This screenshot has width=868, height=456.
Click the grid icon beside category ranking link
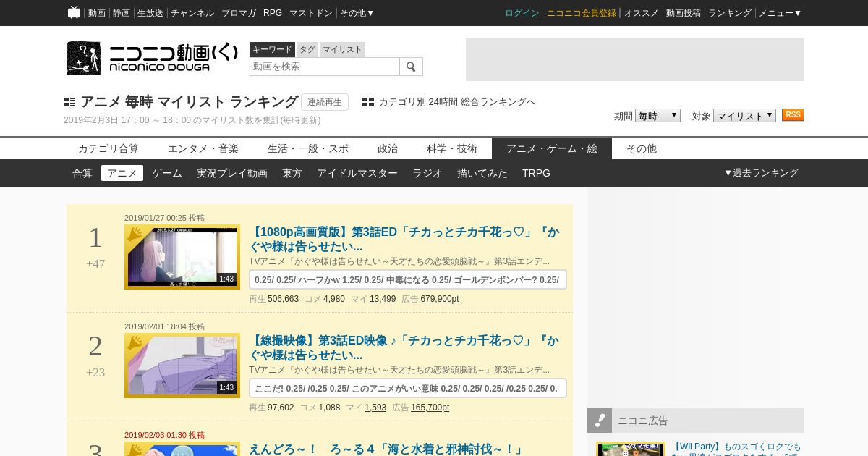click(x=368, y=102)
